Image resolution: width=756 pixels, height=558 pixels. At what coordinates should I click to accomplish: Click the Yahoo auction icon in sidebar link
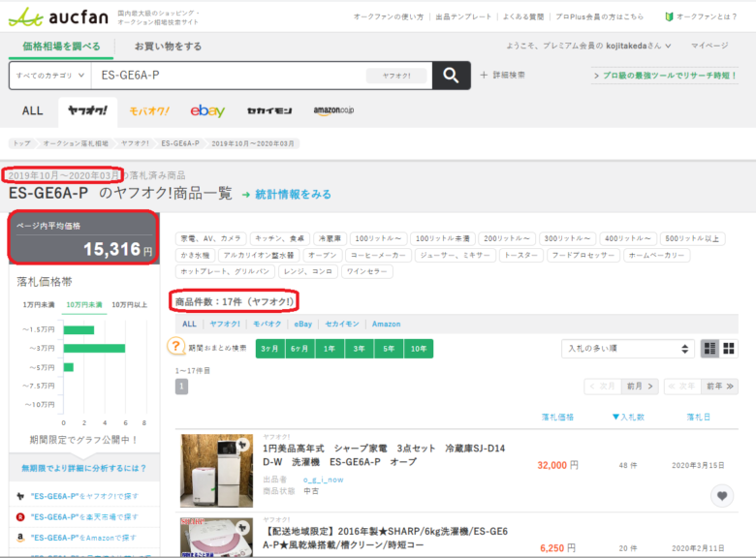pyautogui.click(x=20, y=496)
